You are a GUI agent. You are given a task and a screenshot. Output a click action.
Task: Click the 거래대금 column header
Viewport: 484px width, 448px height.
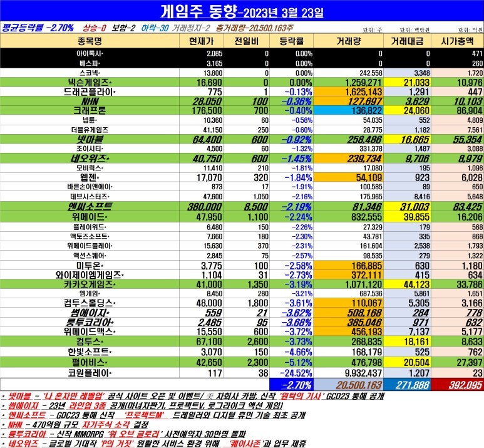pos(407,41)
